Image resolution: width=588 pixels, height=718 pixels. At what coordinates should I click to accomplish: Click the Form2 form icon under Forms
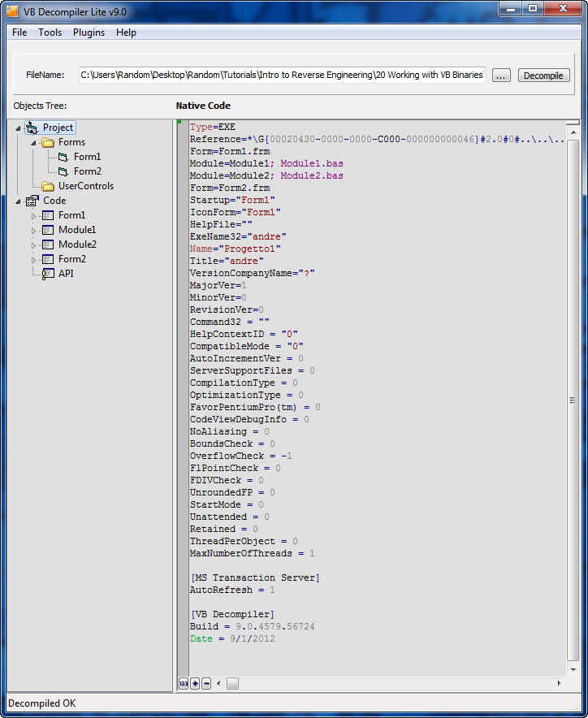click(63, 171)
